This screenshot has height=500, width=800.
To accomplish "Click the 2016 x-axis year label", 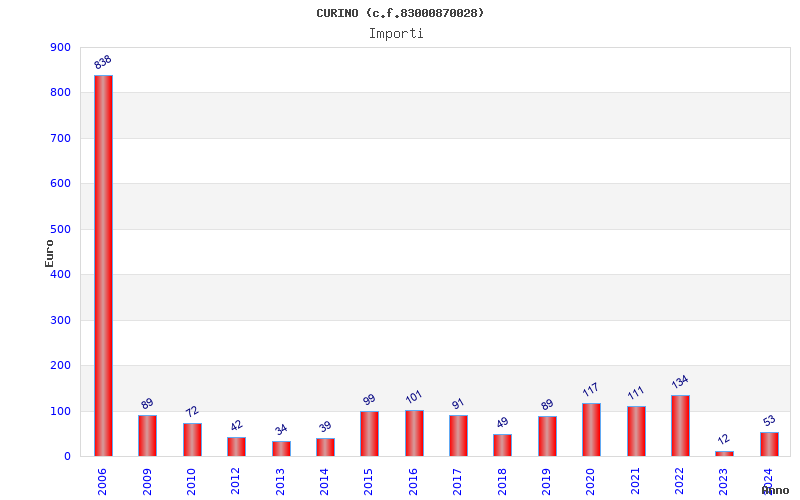I will pos(413,482).
